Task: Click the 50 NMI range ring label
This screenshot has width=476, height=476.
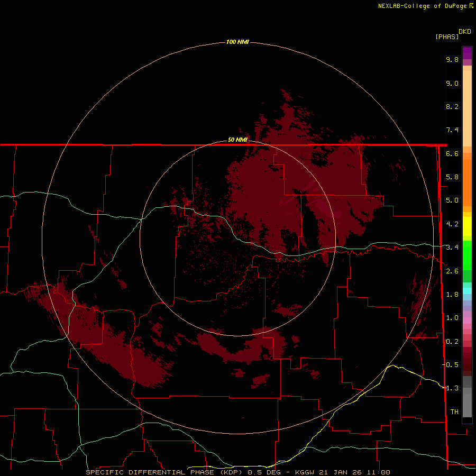Action: (237, 140)
